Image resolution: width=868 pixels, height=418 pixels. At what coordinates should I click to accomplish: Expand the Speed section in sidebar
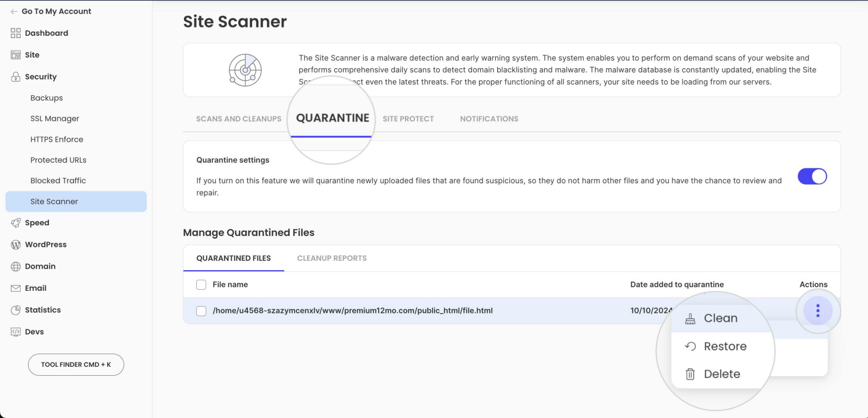(37, 223)
